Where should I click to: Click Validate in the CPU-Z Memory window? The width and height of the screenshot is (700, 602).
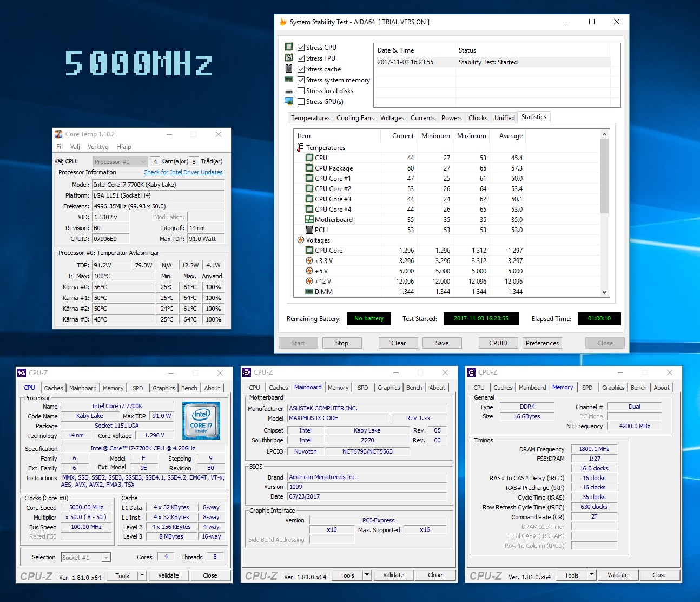tap(618, 575)
